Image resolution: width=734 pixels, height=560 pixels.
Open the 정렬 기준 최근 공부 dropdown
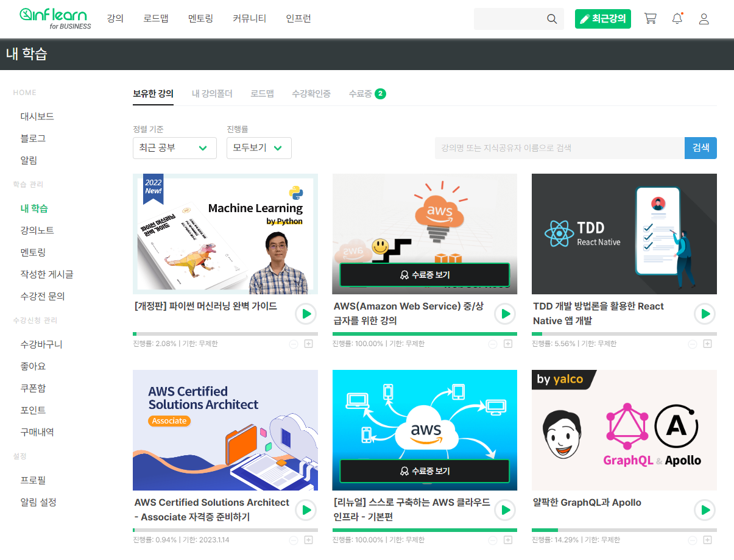(175, 148)
